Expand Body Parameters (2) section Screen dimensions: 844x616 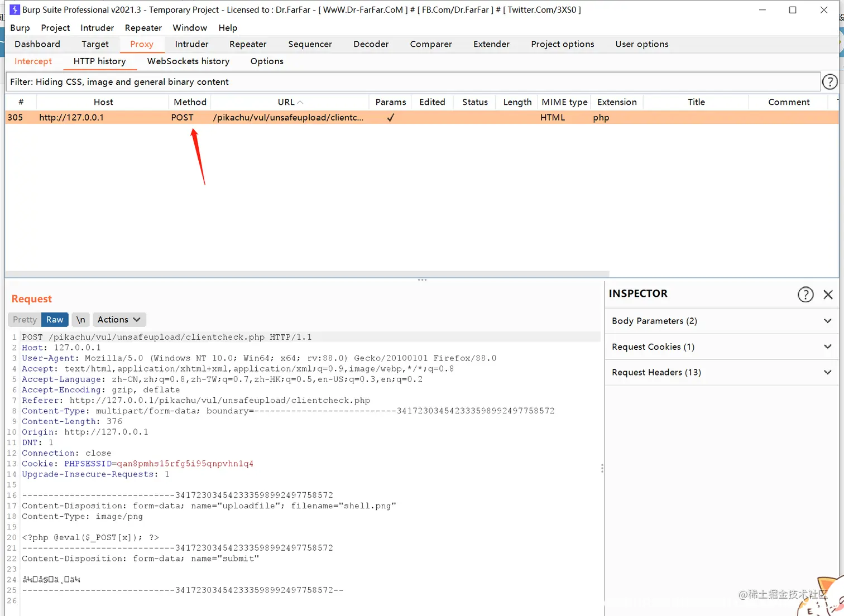pyautogui.click(x=722, y=321)
